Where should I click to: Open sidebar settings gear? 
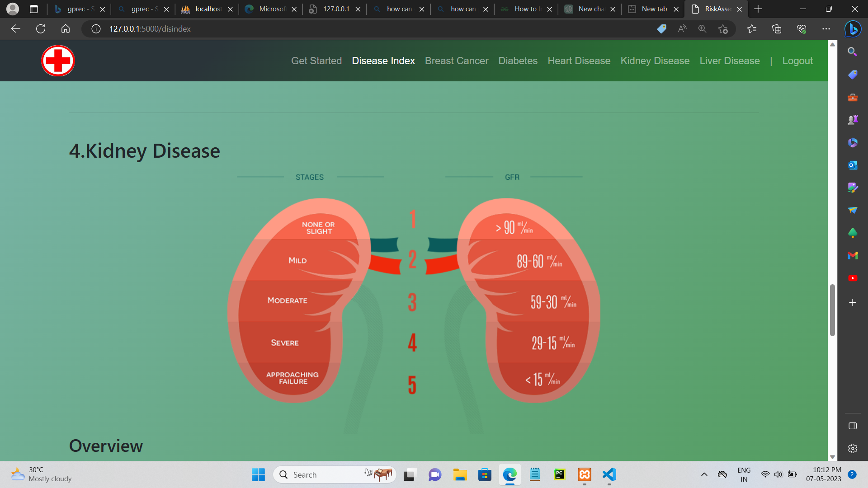point(853,448)
